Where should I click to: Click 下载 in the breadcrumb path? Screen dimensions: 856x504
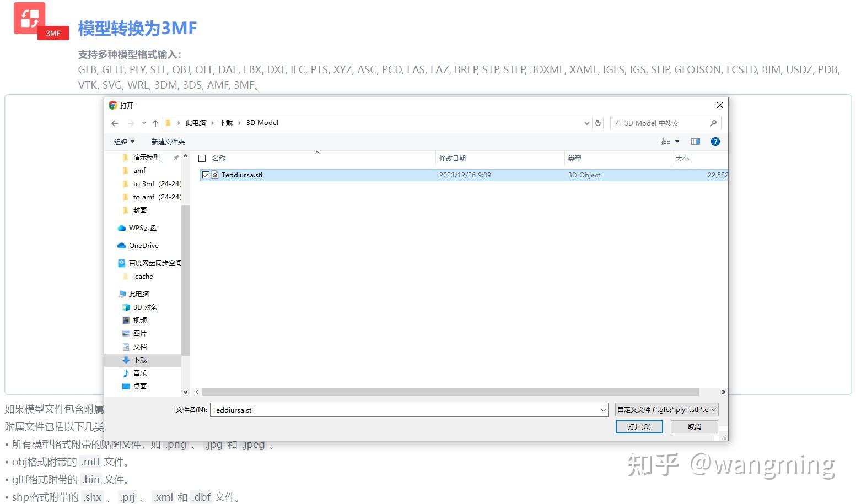[x=225, y=122]
